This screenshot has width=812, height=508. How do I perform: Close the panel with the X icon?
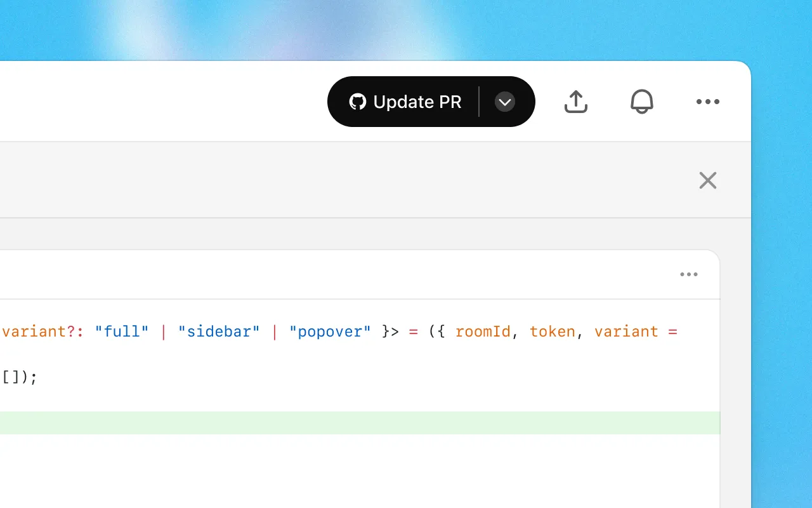(707, 180)
